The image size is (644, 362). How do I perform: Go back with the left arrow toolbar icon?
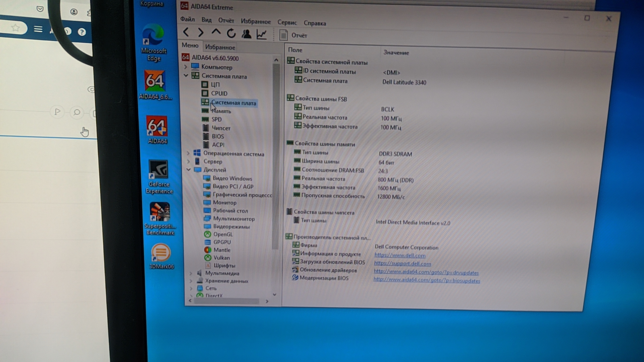(186, 32)
